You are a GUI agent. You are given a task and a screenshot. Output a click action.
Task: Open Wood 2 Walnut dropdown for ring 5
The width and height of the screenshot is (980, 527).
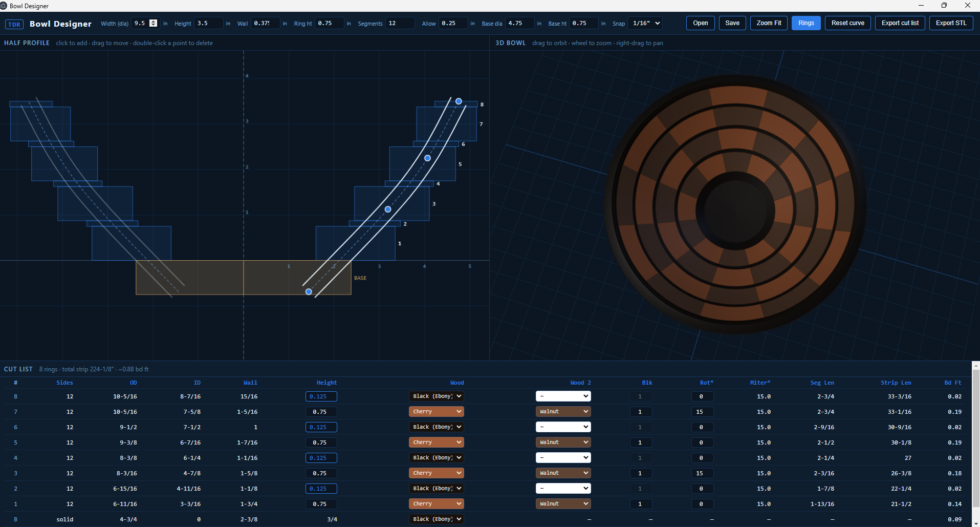[x=563, y=442]
